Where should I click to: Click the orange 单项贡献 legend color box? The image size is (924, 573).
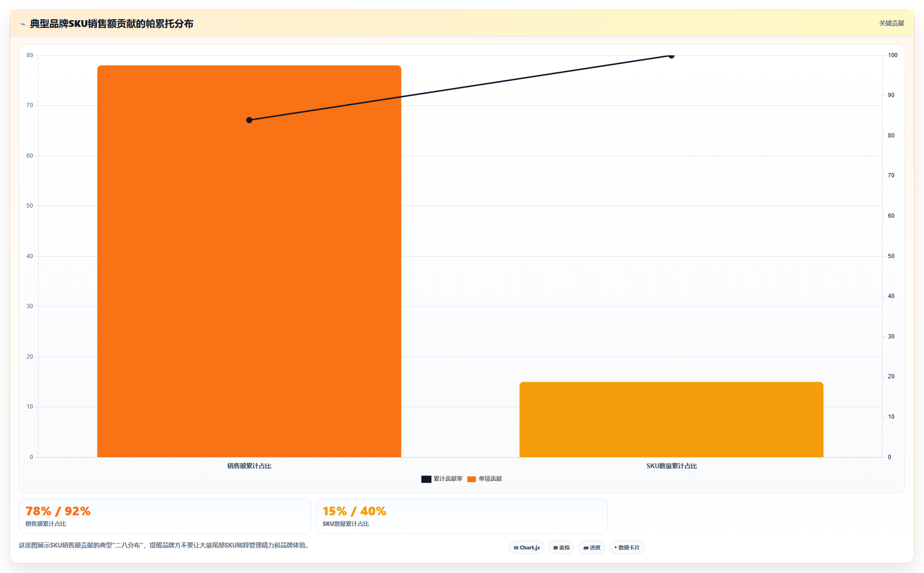(471, 479)
